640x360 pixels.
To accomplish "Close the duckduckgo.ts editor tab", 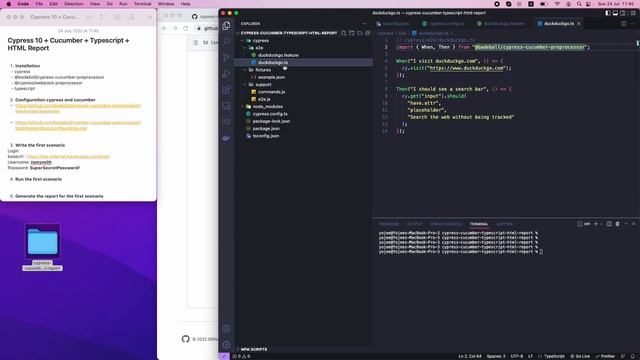I will pyautogui.click(x=579, y=24).
